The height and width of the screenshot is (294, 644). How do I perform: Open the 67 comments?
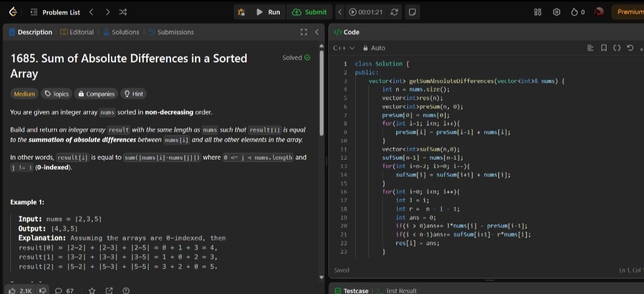tap(64, 291)
